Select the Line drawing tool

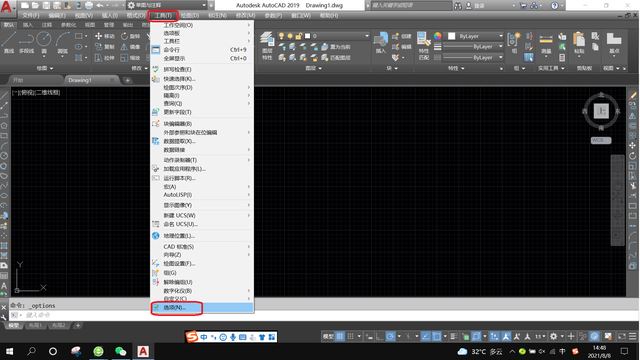9,43
